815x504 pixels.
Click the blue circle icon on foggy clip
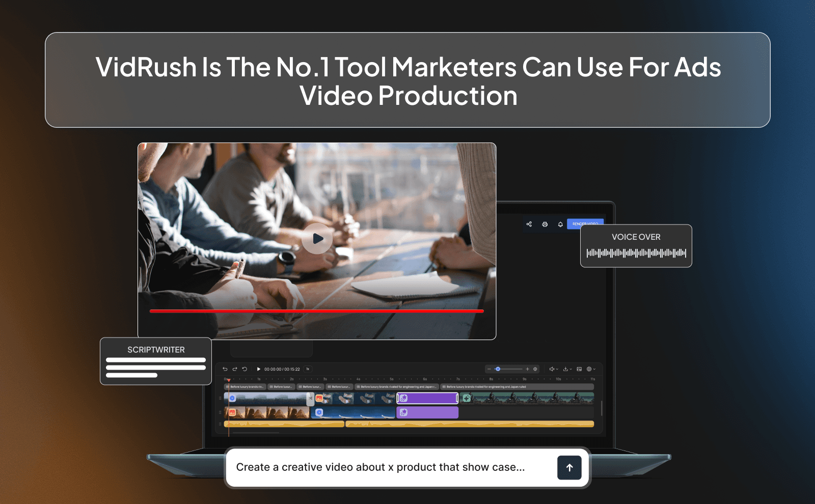point(232,398)
